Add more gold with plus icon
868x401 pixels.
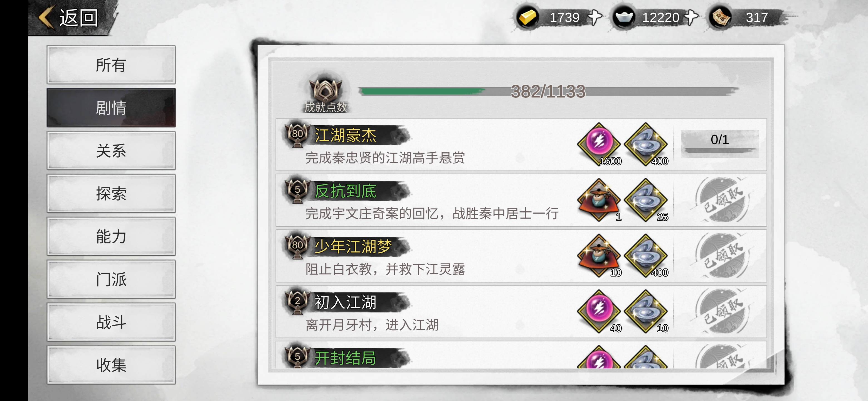595,17
